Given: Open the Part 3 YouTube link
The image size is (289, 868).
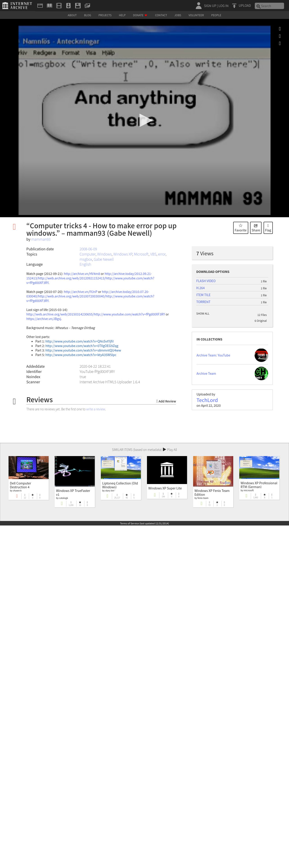Looking at the screenshot, I should pyautogui.click(x=83, y=350).
